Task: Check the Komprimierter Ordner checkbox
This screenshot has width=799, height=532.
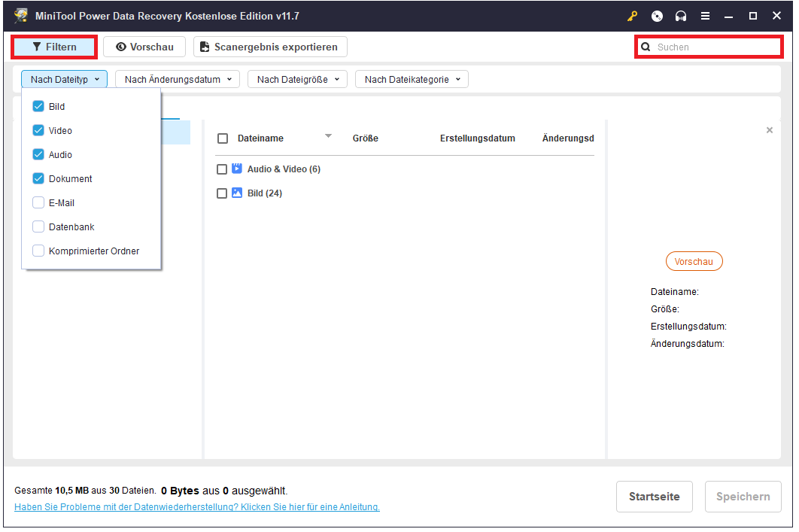Action: coord(38,251)
